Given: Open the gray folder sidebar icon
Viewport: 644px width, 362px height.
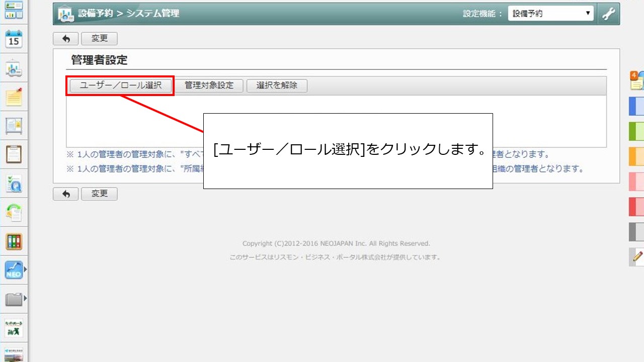Looking at the screenshot, I should coord(14,300).
